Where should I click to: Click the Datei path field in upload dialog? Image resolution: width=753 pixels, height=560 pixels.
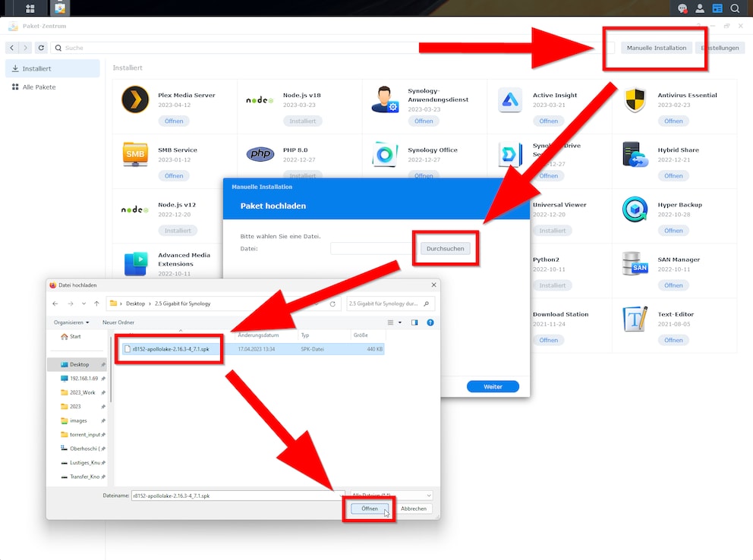[x=373, y=249]
